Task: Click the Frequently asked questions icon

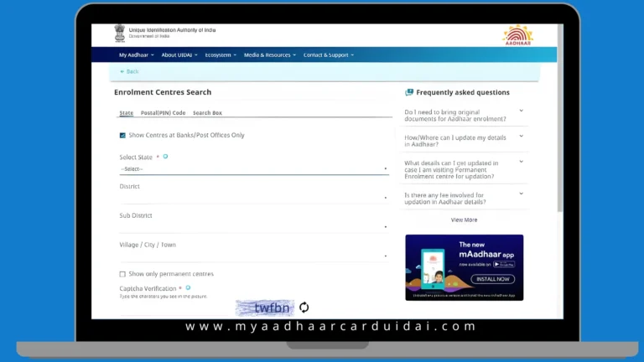Action: pos(409,92)
